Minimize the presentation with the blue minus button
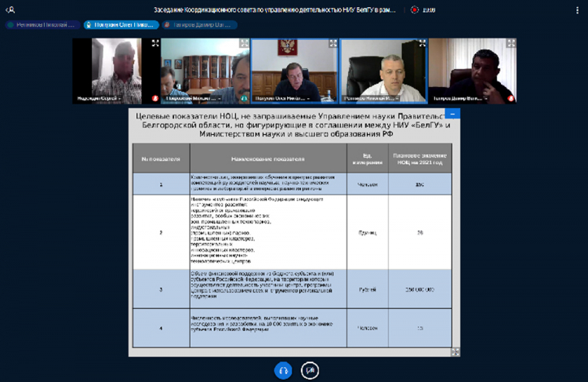Image resolution: width=588 pixels, height=382 pixels. (x=453, y=115)
